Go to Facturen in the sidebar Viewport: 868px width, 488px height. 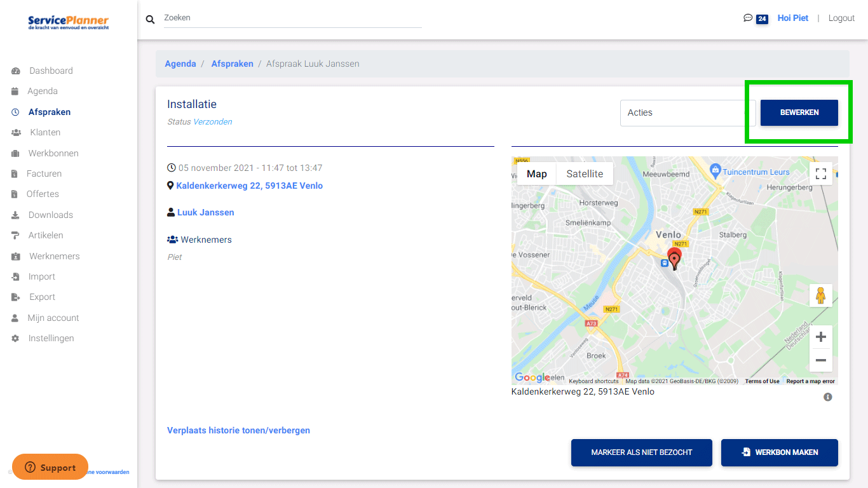click(x=44, y=173)
